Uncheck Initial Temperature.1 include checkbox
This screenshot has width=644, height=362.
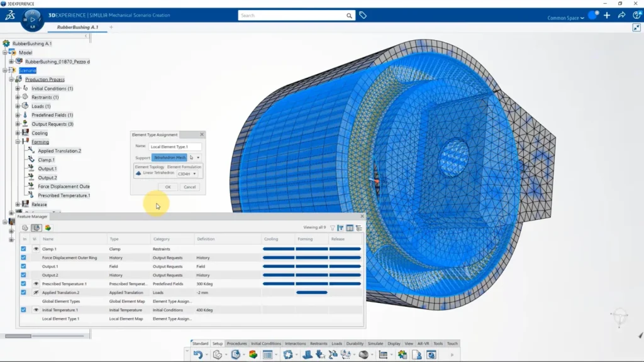(x=23, y=310)
